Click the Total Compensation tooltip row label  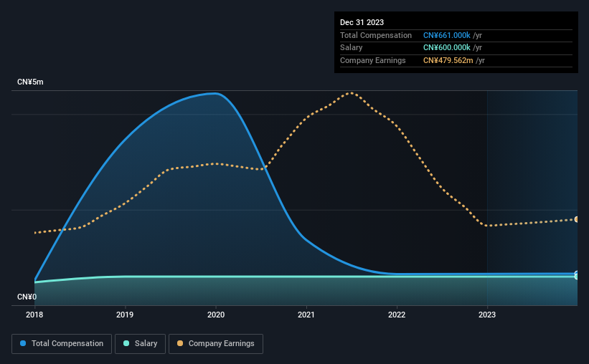tap(376, 35)
